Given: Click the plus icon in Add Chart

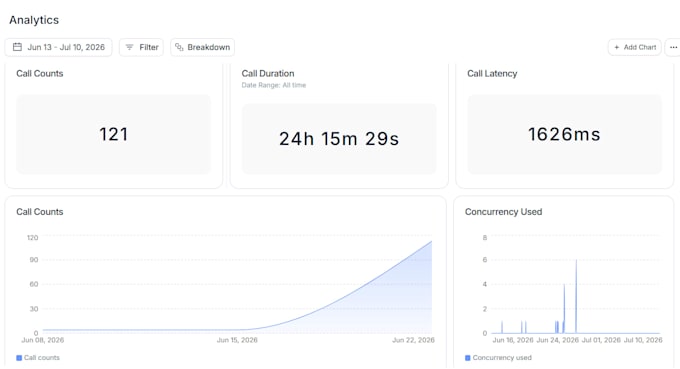Looking at the screenshot, I should point(617,47).
